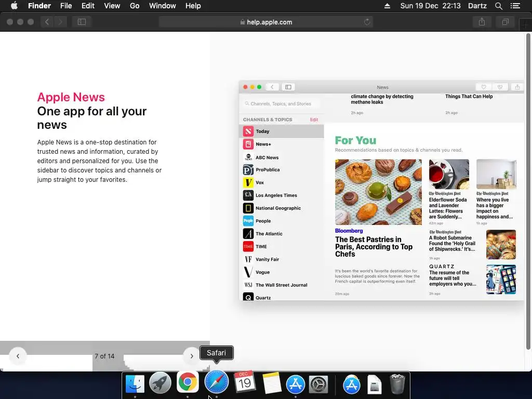Select ProPublica channel
Viewport: 532px width, 399px height.
click(x=281, y=170)
